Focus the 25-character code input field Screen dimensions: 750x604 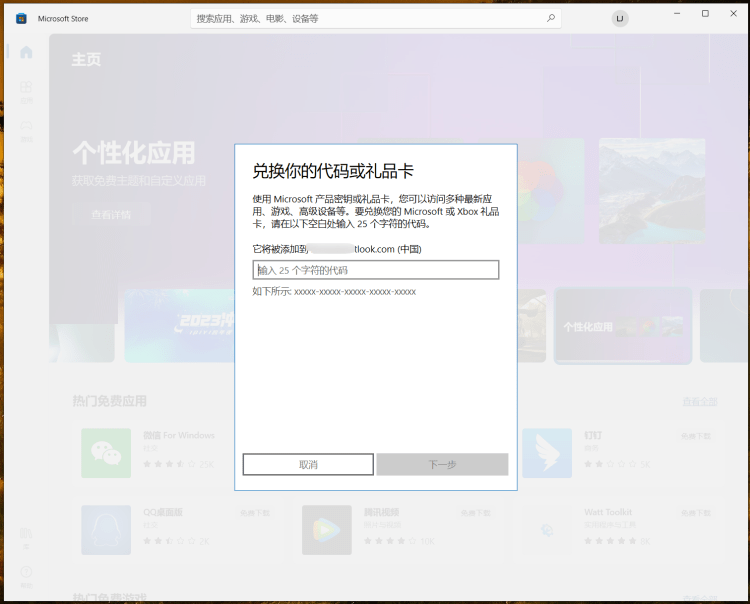[x=375, y=270]
